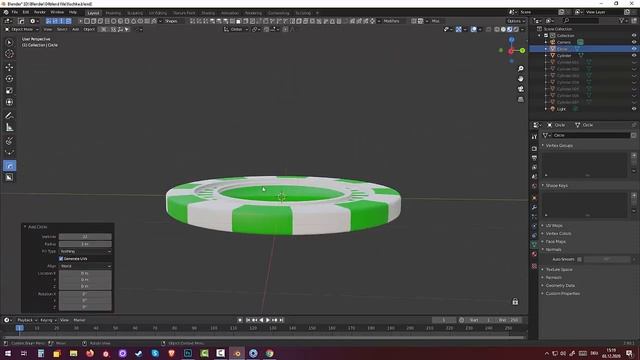This screenshot has height=360, width=640.
Task: Open the Window menu
Action: pyautogui.click(x=57, y=12)
